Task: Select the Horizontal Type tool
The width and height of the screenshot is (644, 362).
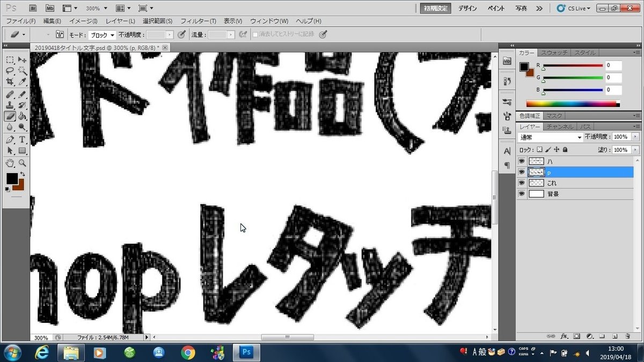Action: [x=22, y=140]
